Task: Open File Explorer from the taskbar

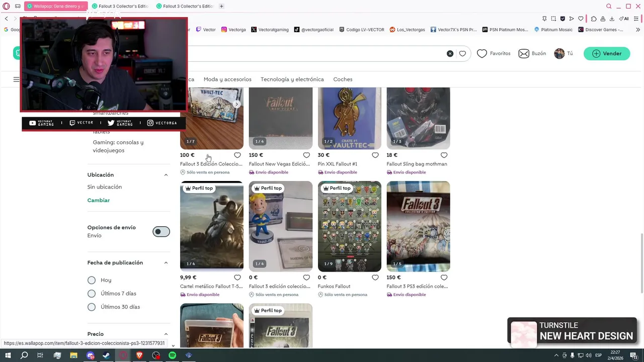Action: 73,355
